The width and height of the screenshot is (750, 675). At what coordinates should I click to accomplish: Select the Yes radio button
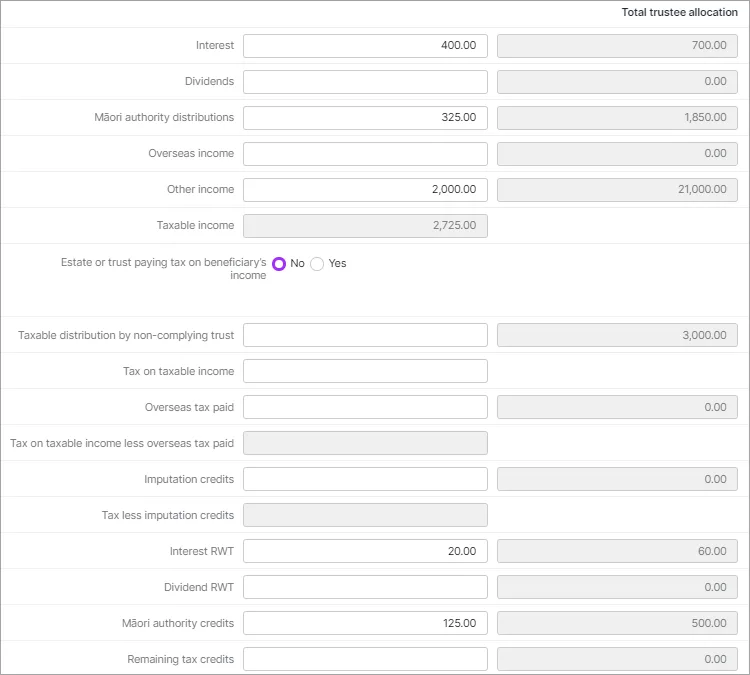(x=317, y=264)
